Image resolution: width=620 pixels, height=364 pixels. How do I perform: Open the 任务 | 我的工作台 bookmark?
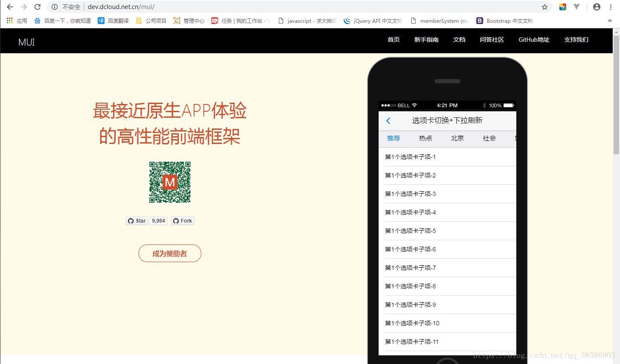(241, 21)
